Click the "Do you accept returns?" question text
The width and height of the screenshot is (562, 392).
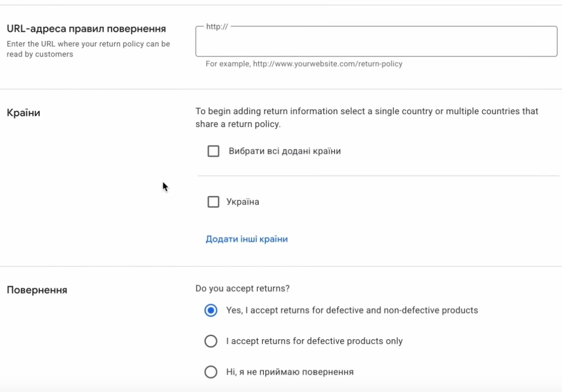pos(242,288)
